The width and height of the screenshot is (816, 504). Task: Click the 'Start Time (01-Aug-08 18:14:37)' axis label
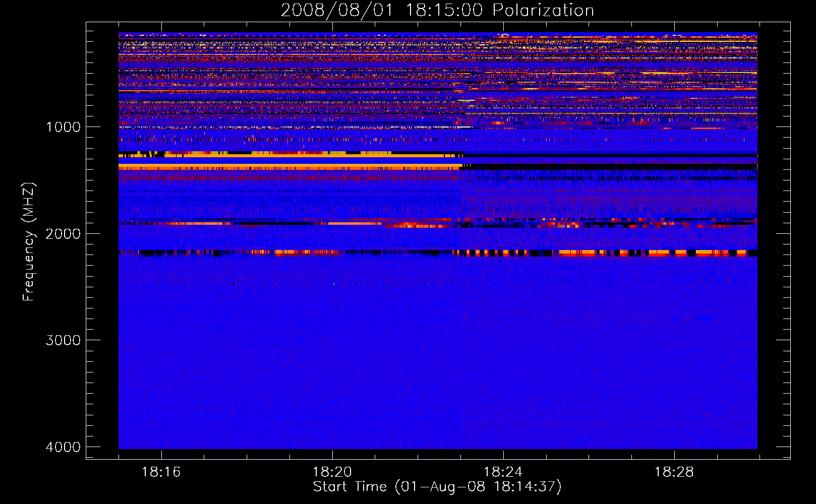pyautogui.click(x=437, y=487)
